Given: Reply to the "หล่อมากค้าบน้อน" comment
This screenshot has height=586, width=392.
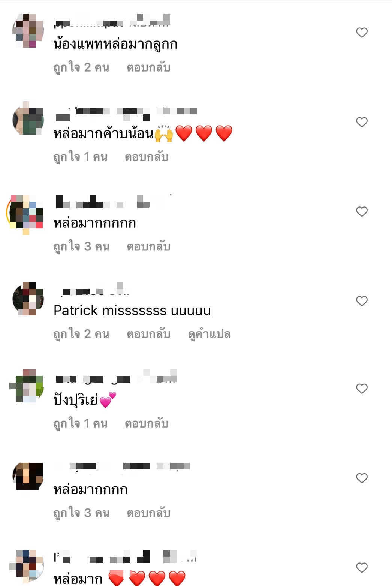Looking at the screenshot, I should point(147,157).
